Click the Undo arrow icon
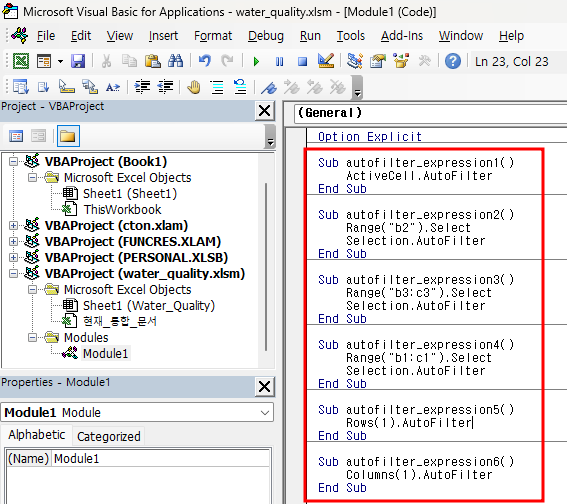The height and width of the screenshot is (504, 567). click(x=204, y=61)
